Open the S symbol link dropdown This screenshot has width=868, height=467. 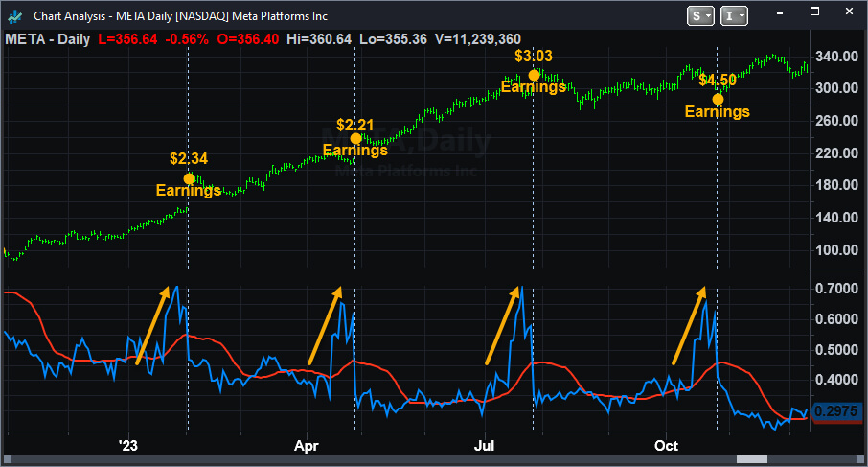(x=701, y=16)
